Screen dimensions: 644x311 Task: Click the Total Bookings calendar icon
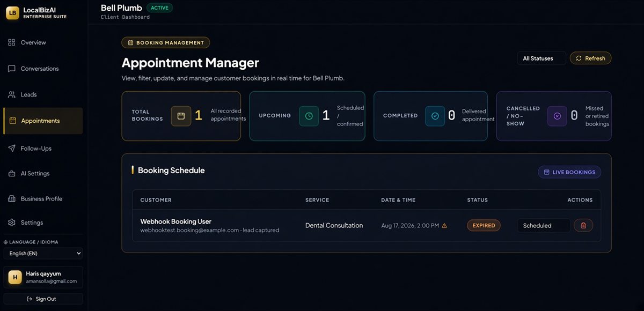[x=181, y=116]
